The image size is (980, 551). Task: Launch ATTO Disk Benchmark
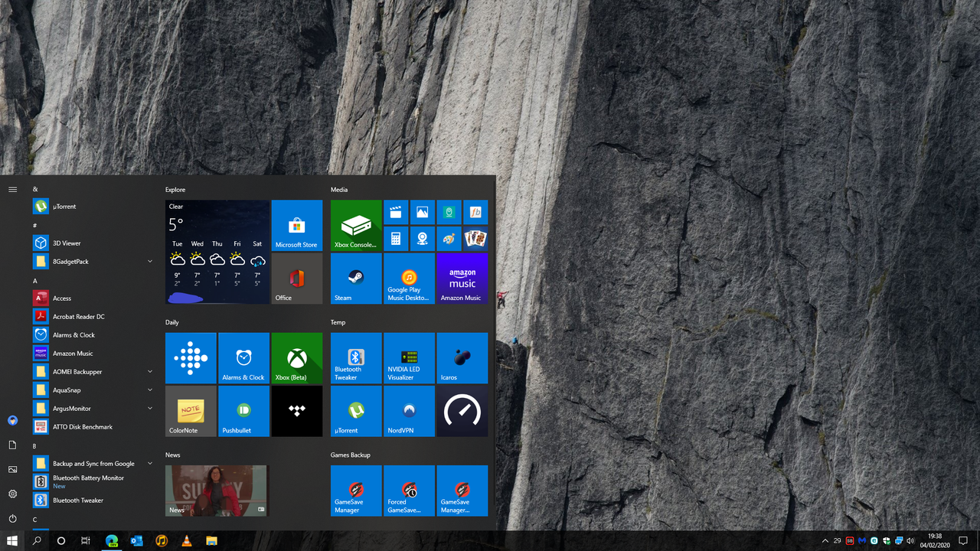click(x=92, y=427)
